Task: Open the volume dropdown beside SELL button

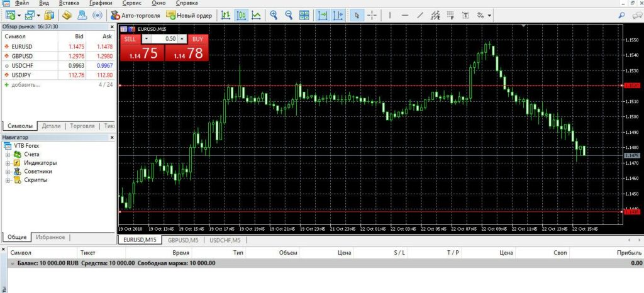Action: 147,39
